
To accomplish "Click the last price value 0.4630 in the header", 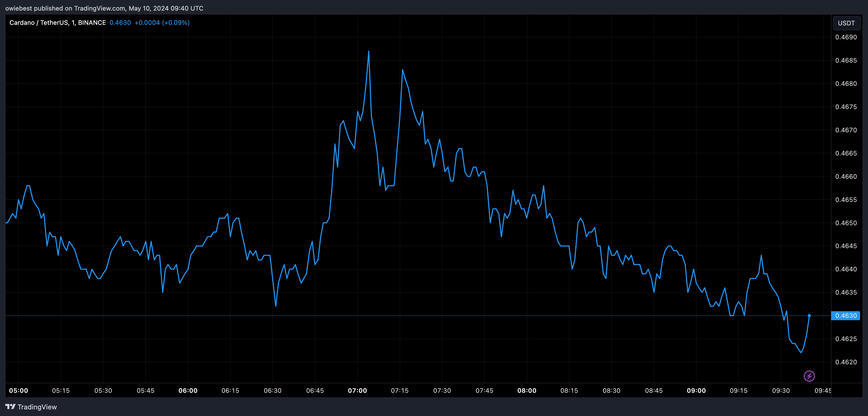I will tap(120, 22).
